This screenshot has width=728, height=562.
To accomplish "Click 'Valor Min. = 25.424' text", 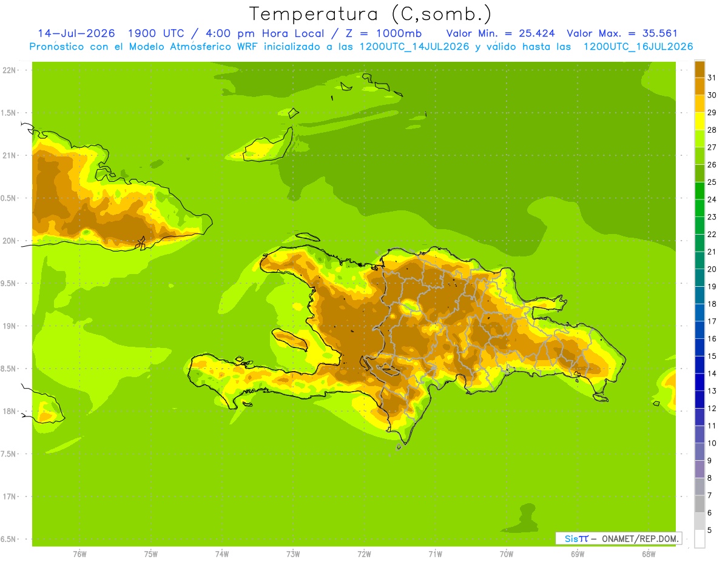I will 500,33.
